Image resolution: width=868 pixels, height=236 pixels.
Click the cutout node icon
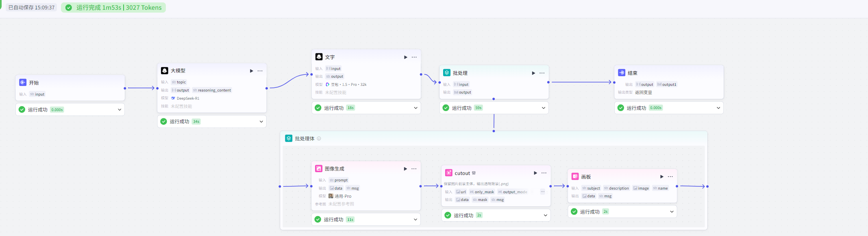click(449, 173)
